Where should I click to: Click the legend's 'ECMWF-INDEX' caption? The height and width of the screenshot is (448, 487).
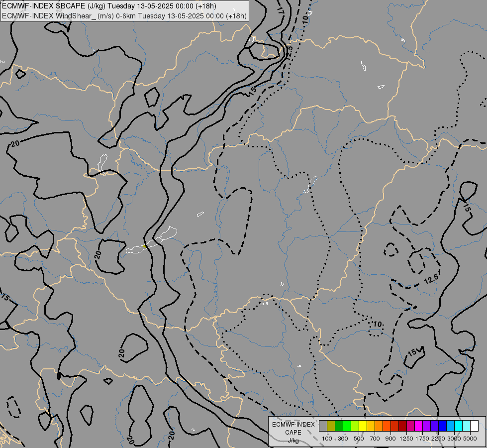tap(293, 425)
